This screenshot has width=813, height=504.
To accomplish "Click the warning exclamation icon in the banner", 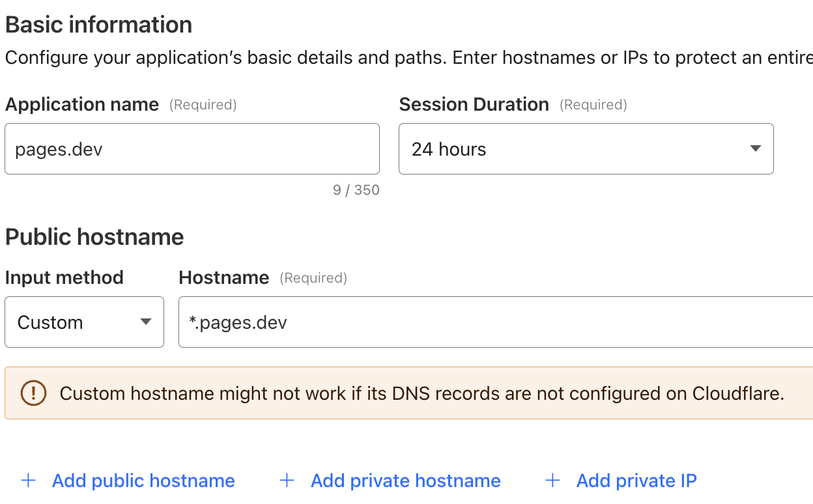I will [33, 393].
